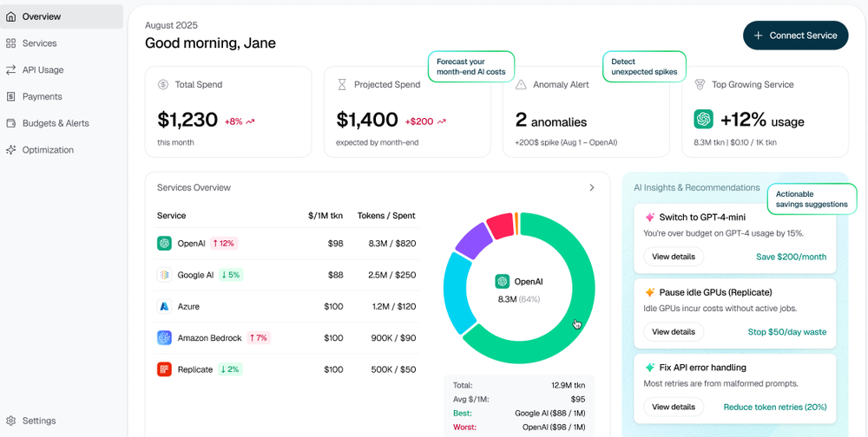Click the Amazon Bedrock service icon
This screenshot has width=868, height=437.
164,337
